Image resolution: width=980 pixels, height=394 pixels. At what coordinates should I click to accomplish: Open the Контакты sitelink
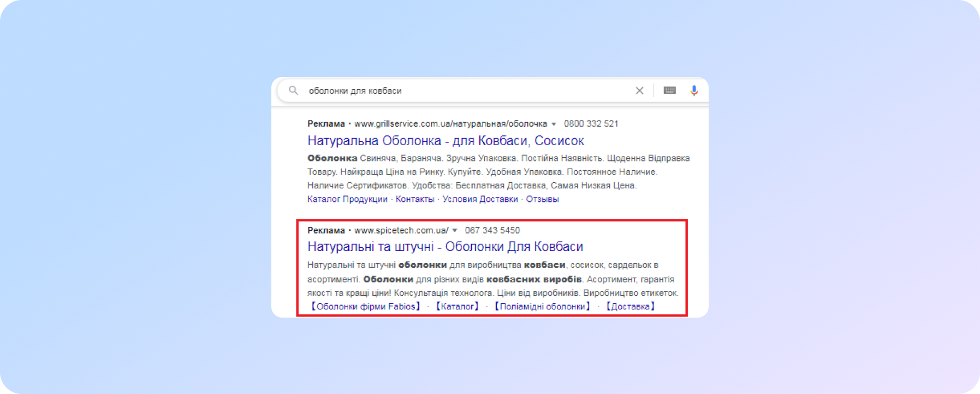pos(415,199)
